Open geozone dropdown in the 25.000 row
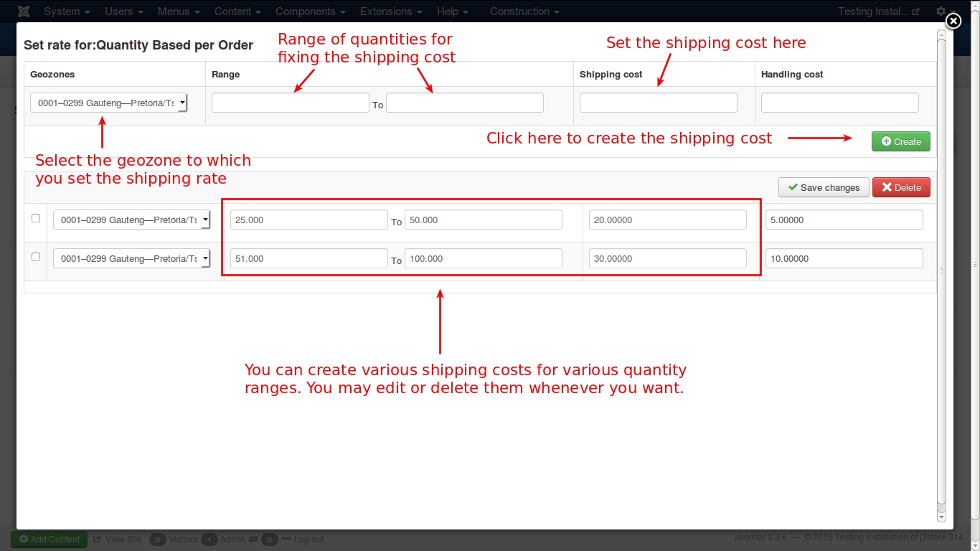The image size is (980, 551). click(x=132, y=220)
